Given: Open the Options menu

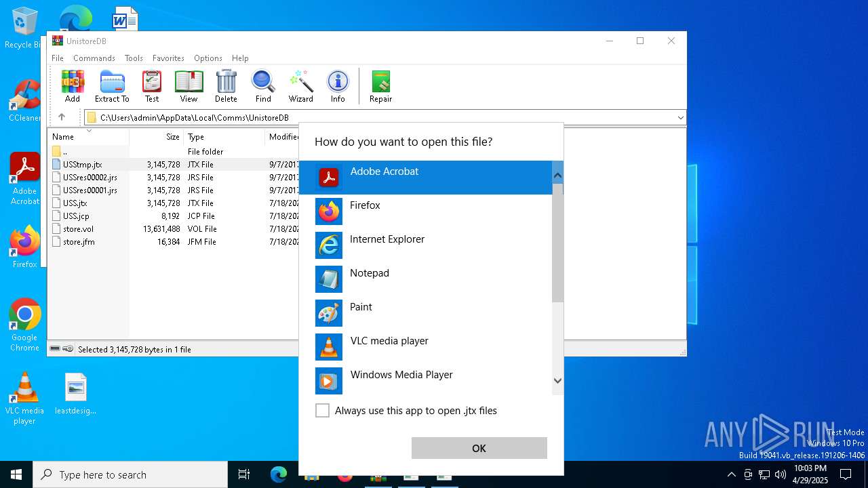Looking at the screenshot, I should [x=208, y=58].
